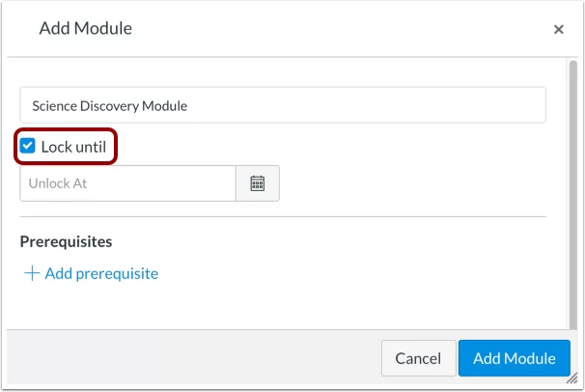Click the plus icon beside Add prerequisite
Image resolution: width=585 pixels, height=392 pixels.
click(x=32, y=273)
